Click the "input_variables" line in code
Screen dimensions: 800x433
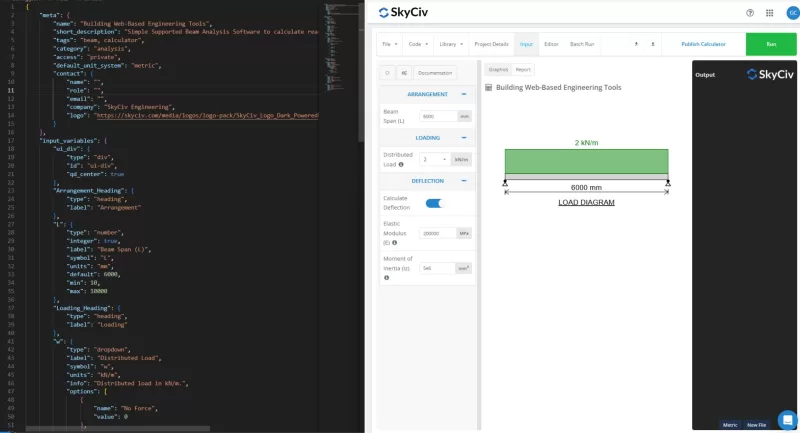coord(73,141)
